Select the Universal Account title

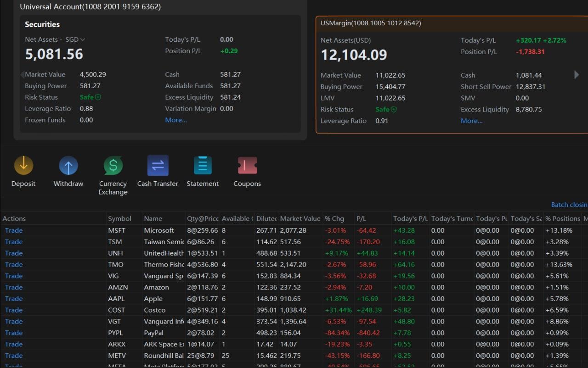click(90, 7)
